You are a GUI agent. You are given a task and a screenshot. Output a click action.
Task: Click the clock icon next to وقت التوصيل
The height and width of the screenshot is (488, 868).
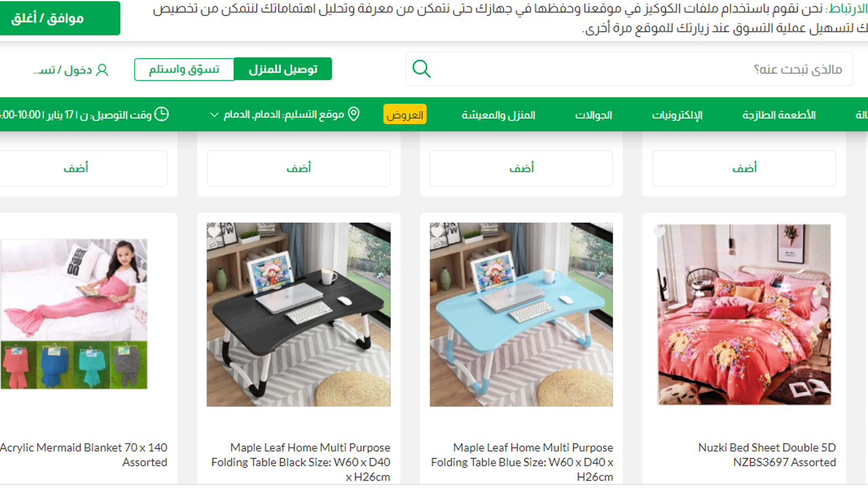tap(161, 114)
